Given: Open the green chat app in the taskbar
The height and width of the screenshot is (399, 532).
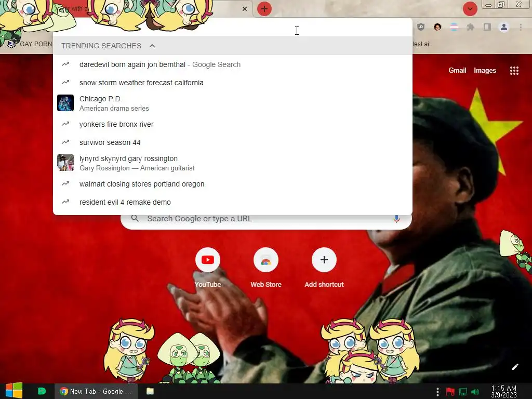Looking at the screenshot, I should [x=42, y=391].
